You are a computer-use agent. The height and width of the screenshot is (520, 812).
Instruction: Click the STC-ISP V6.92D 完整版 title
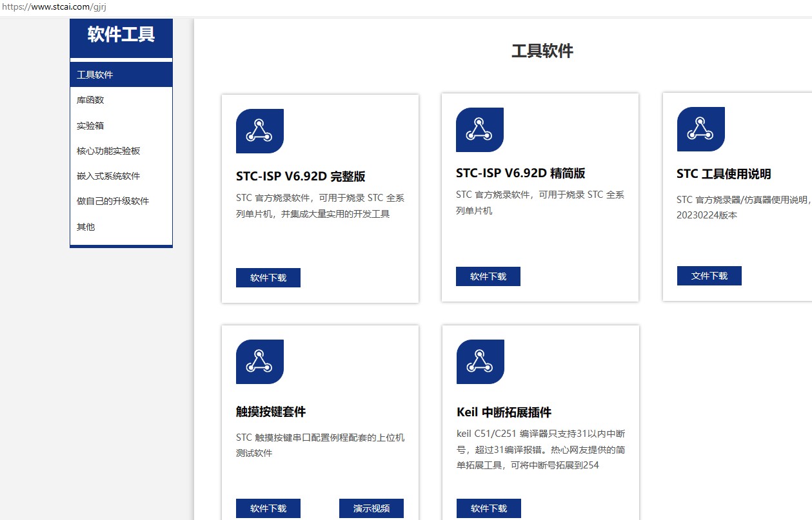[x=301, y=177]
